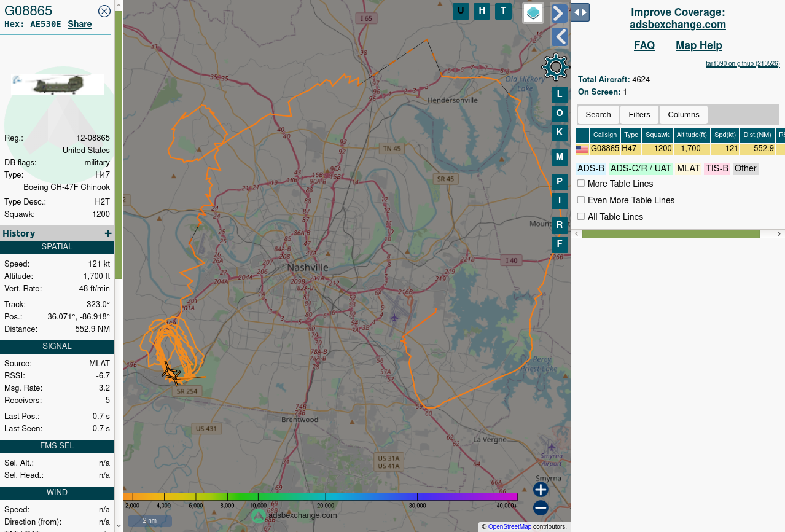This screenshot has width=785, height=532.
Task: Open the map layers selector
Action: tap(533, 12)
